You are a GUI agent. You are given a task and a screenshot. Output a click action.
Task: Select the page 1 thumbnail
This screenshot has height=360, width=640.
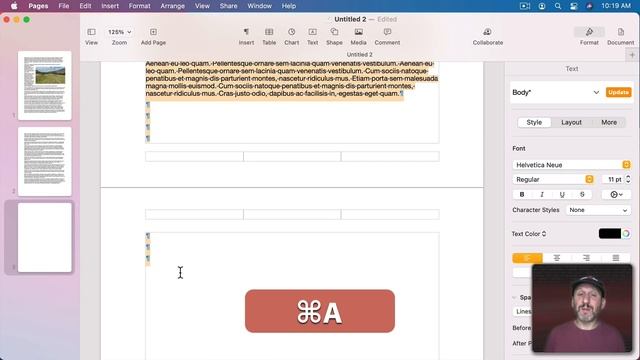pos(44,86)
